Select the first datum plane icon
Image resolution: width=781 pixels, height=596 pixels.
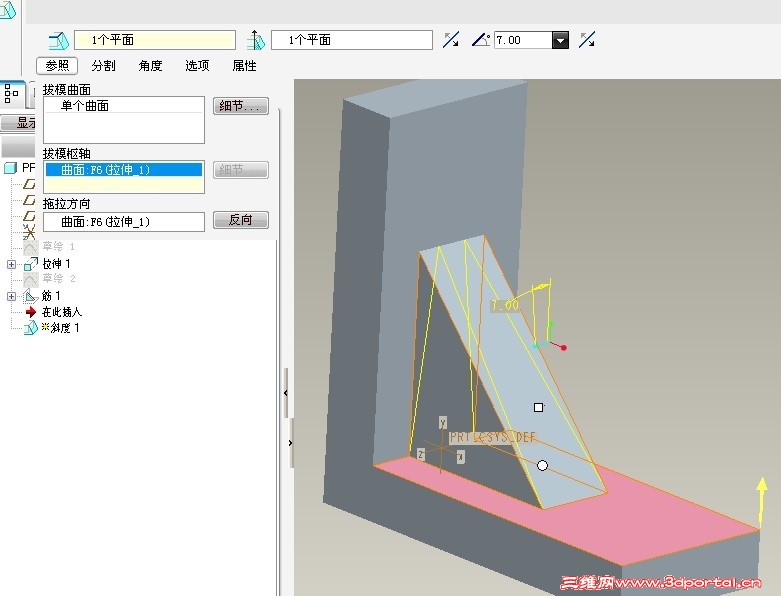29,184
